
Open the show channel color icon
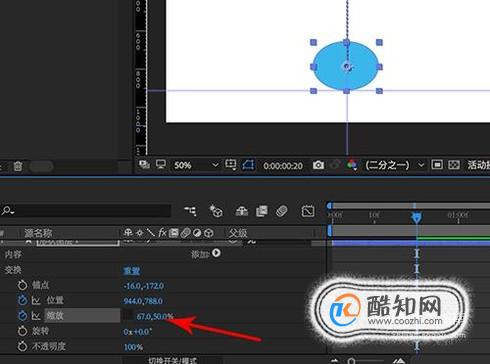tap(352, 165)
